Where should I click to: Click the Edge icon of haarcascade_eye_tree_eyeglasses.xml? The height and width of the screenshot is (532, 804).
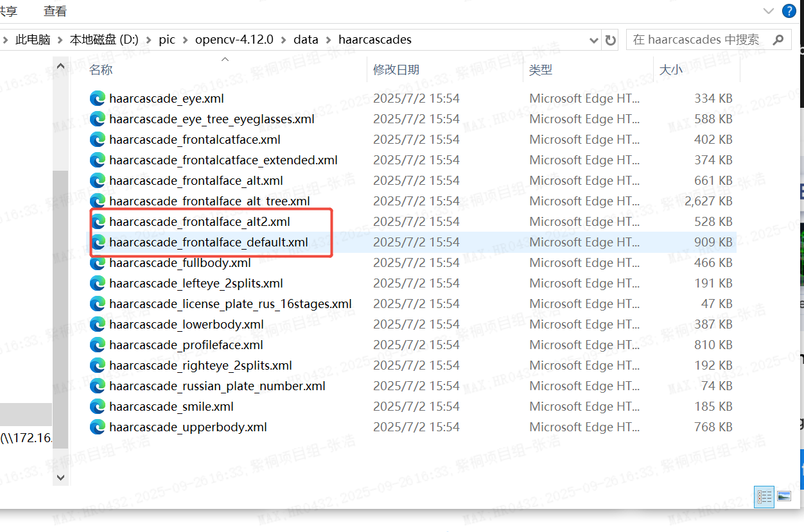pos(98,119)
